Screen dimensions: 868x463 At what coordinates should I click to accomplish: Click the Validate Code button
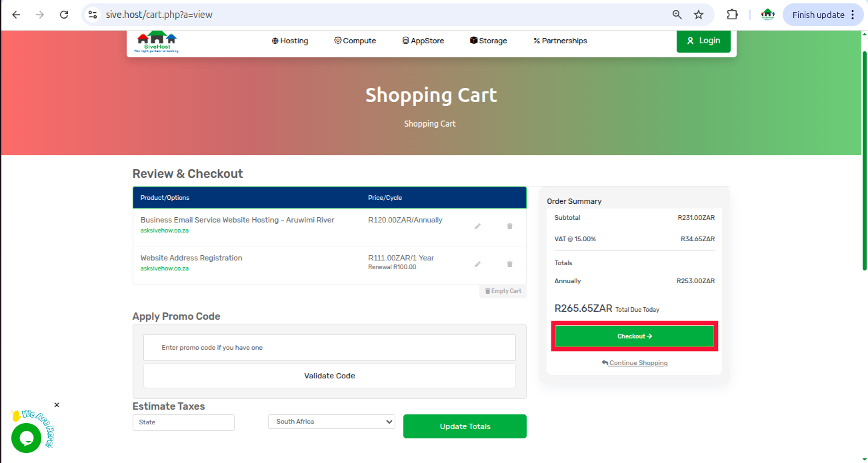[x=329, y=376]
